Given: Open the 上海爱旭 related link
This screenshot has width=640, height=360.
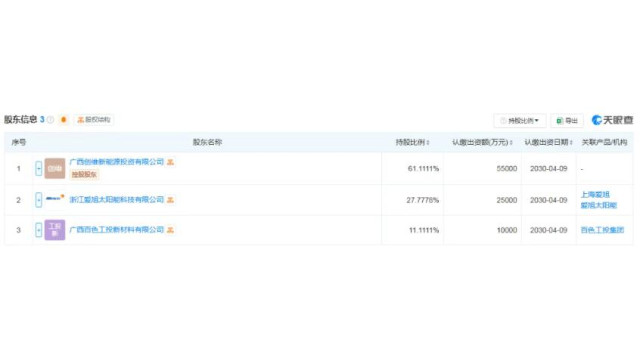Looking at the screenshot, I should coord(595,195).
